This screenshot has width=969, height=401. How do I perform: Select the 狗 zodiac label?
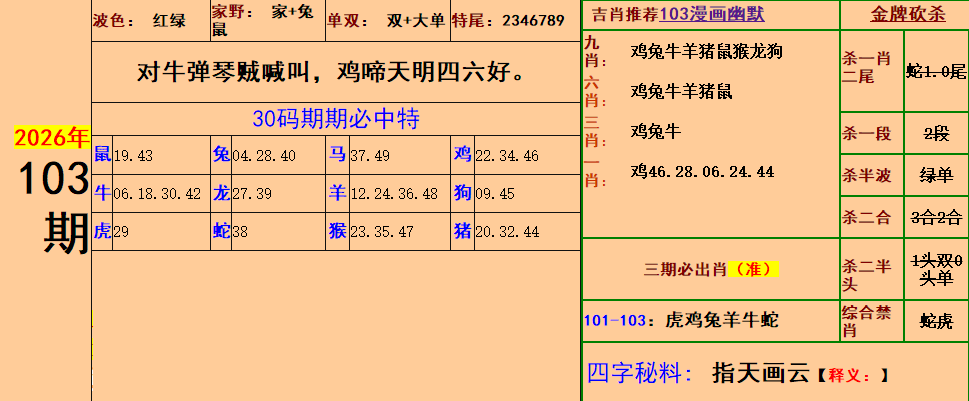462,193
